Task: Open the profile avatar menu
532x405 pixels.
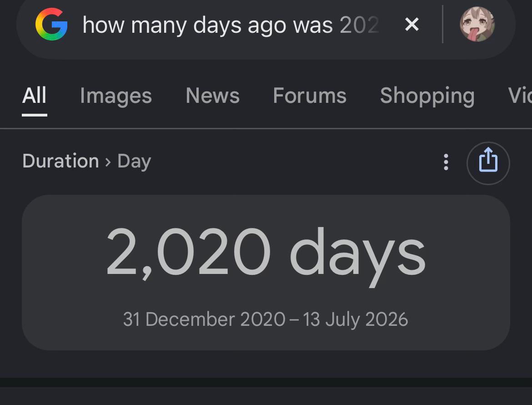Action: pyautogui.click(x=477, y=24)
